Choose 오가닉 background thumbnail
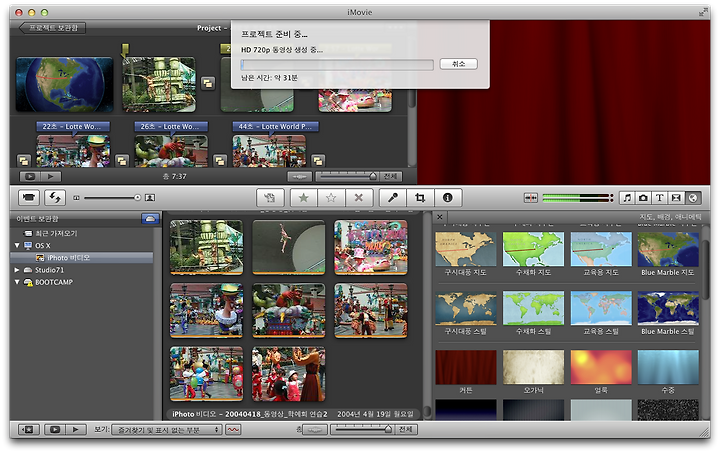 pyautogui.click(x=533, y=367)
